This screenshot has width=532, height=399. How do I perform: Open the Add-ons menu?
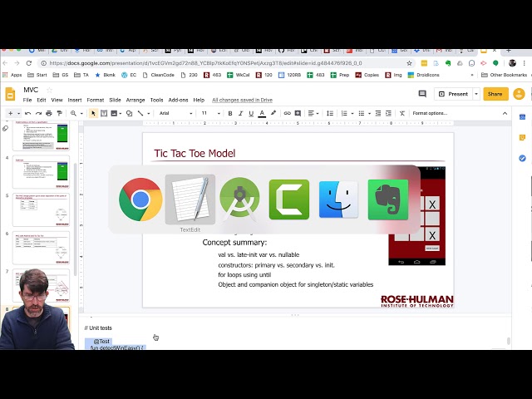click(178, 100)
